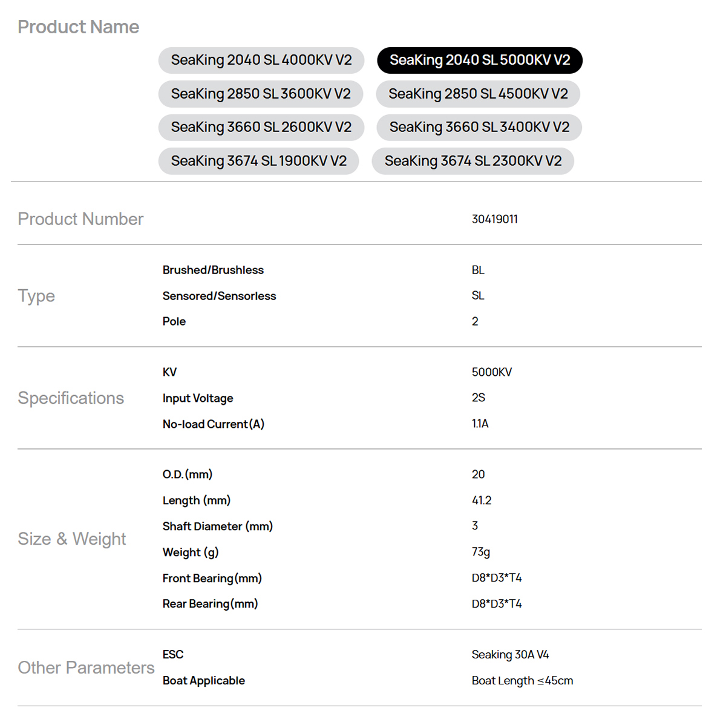Show SeaKing 3674 SL 1900KV V2 details
Screen dimensions: 726x728
(258, 161)
